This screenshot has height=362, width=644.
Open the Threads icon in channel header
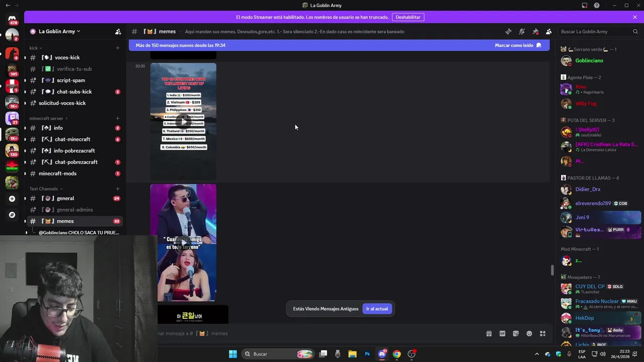(x=508, y=31)
